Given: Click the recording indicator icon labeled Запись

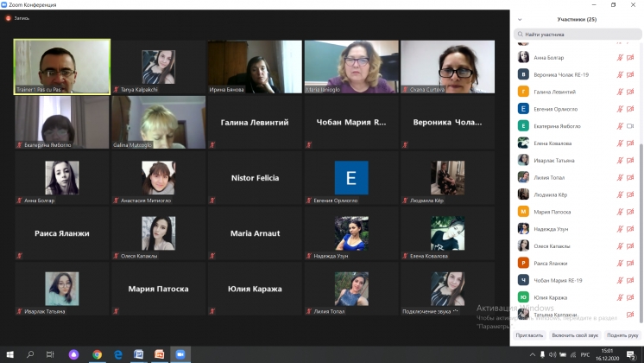Looking at the screenshot, I should click(9, 18).
